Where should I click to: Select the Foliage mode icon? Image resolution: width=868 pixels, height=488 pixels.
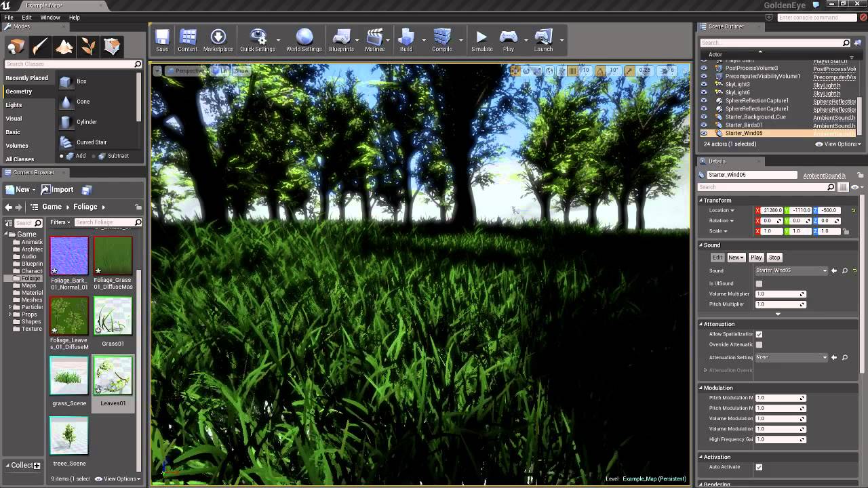(x=88, y=46)
